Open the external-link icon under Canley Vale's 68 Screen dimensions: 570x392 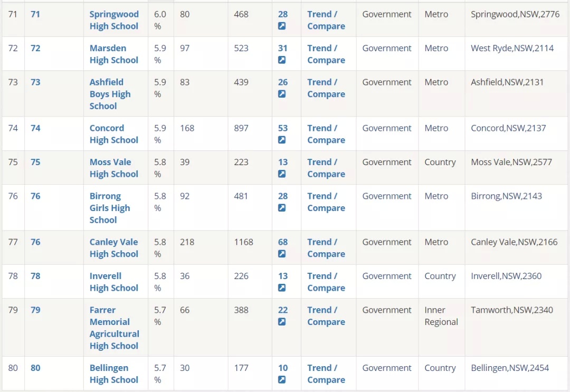[x=282, y=254]
